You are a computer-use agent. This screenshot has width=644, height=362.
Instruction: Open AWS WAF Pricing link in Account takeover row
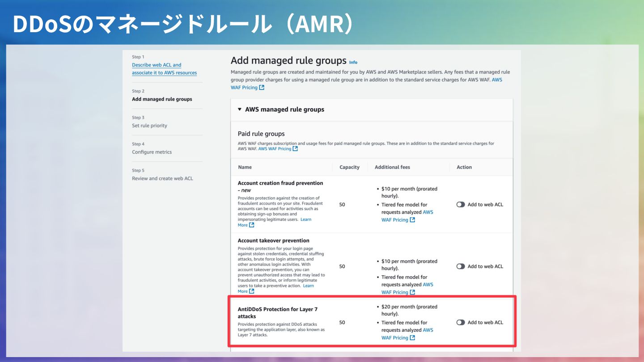coord(407,288)
